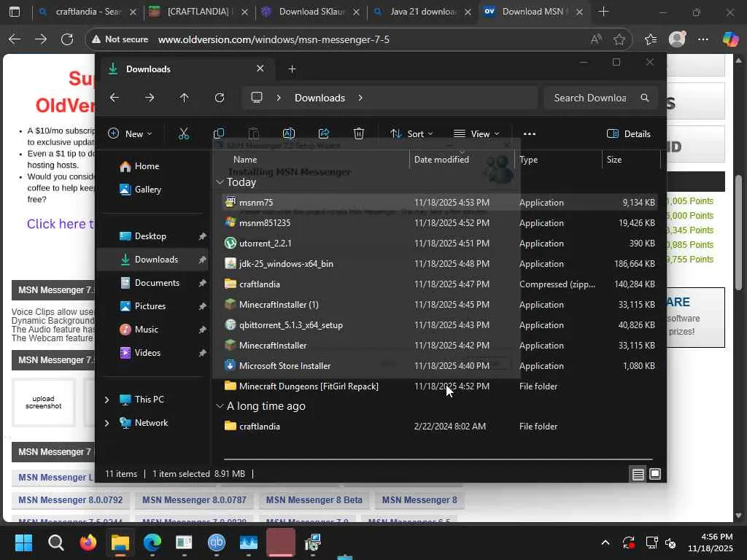
Task: Click Microsoft Edge icon in taskbar
Action: pos(152,542)
